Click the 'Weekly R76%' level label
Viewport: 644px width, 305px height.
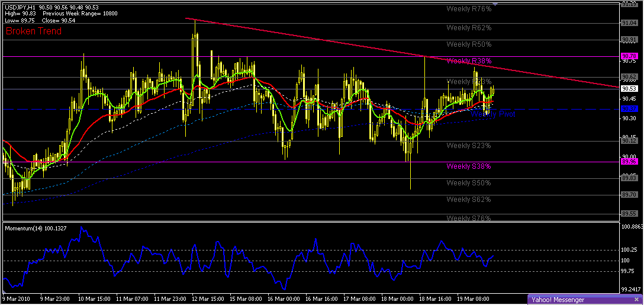click(x=469, y=9)
